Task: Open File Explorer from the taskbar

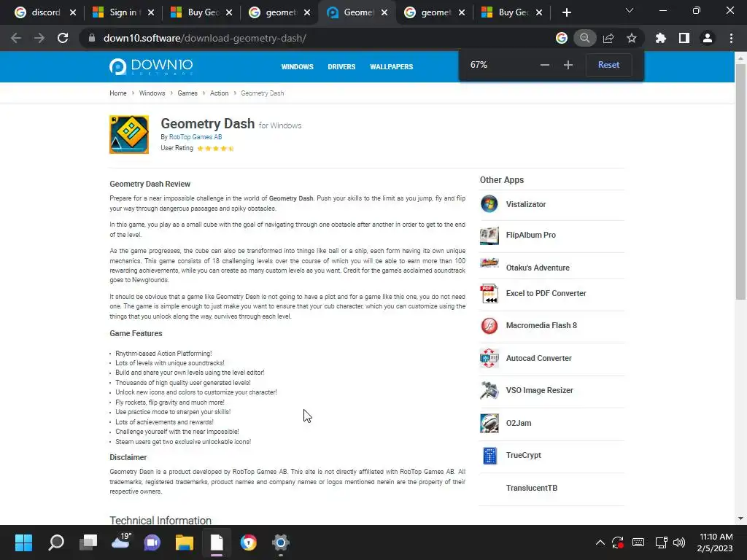Action: [185, 542]
